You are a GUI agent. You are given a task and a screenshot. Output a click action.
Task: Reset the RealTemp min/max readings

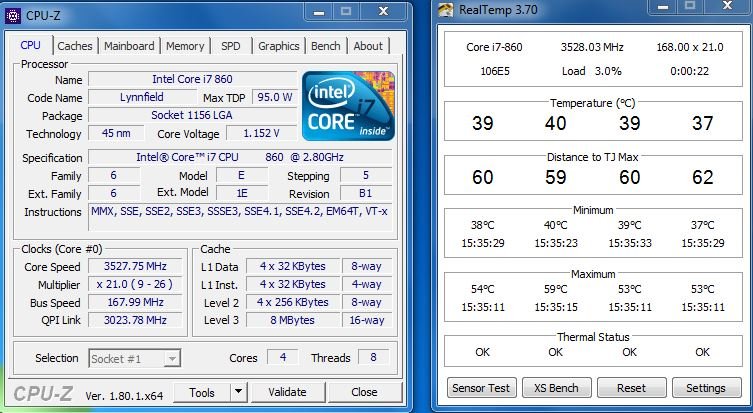pos(631,388)
